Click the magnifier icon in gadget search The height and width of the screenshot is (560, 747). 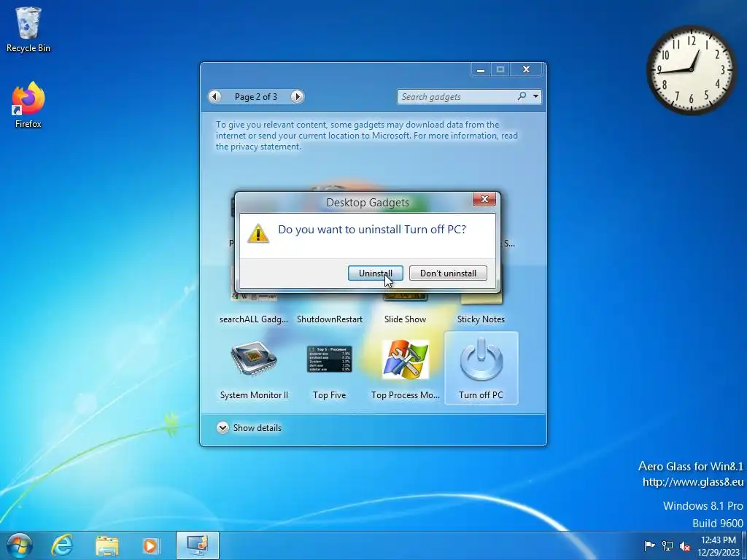pyautogui.click(x=522, y=96)
